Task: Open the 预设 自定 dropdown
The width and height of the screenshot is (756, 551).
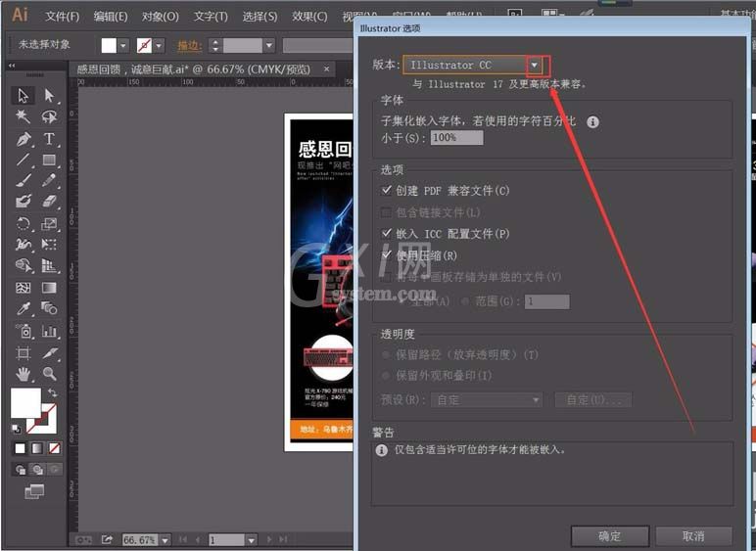Action: [x=487, y=399]
